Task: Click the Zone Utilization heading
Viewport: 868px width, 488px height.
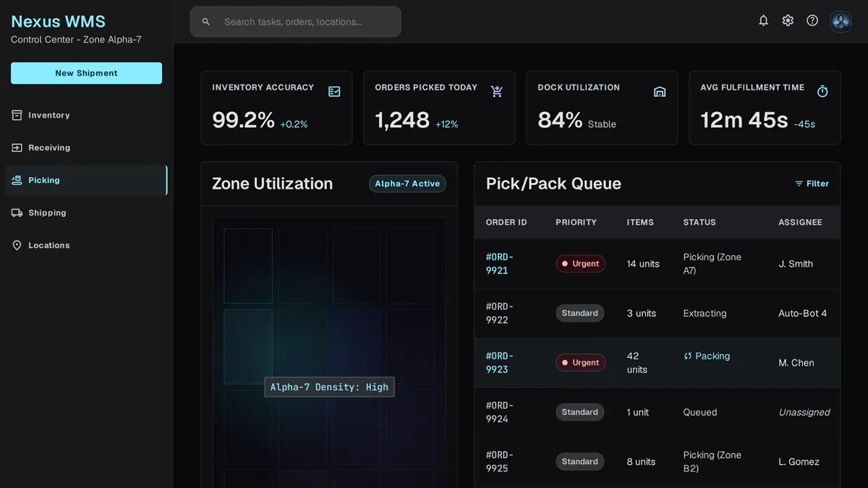Action: click(272, 184)
